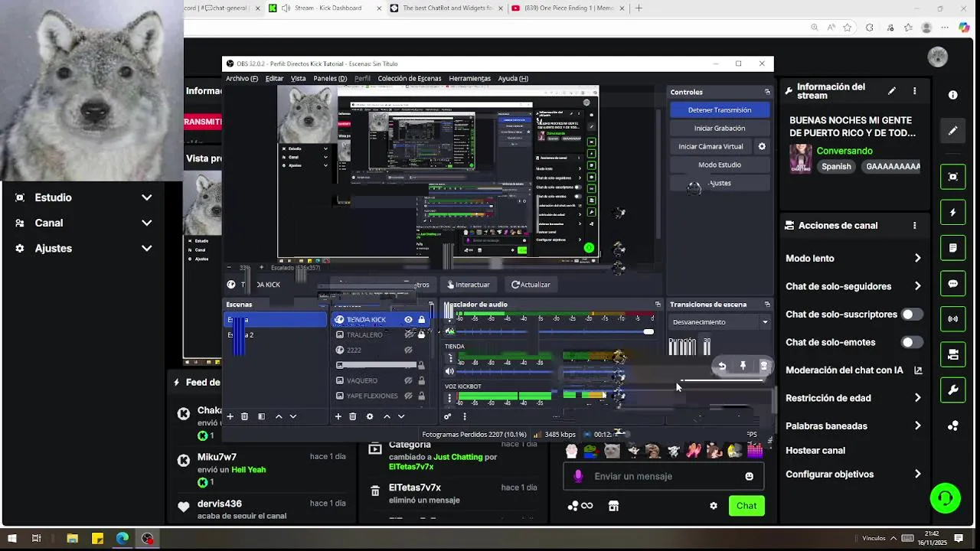Open chat settings gear icon
This screenshot has width=980, height=551.
(x=714, y=506)
